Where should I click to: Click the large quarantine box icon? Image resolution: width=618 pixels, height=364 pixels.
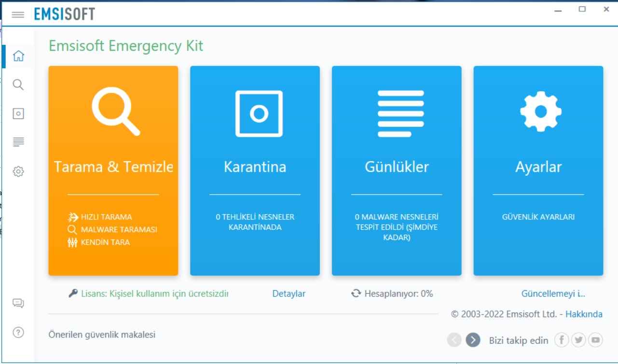(259, 114)
